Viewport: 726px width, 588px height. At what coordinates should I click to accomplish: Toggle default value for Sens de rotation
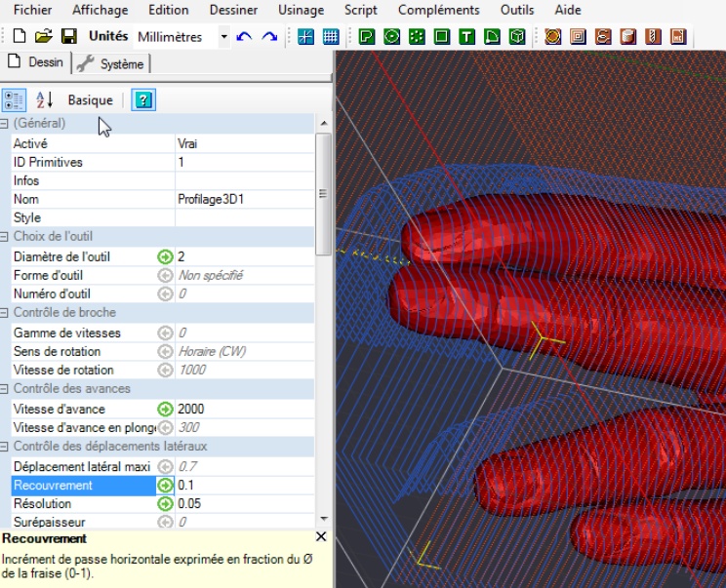[x=165, y=351]
